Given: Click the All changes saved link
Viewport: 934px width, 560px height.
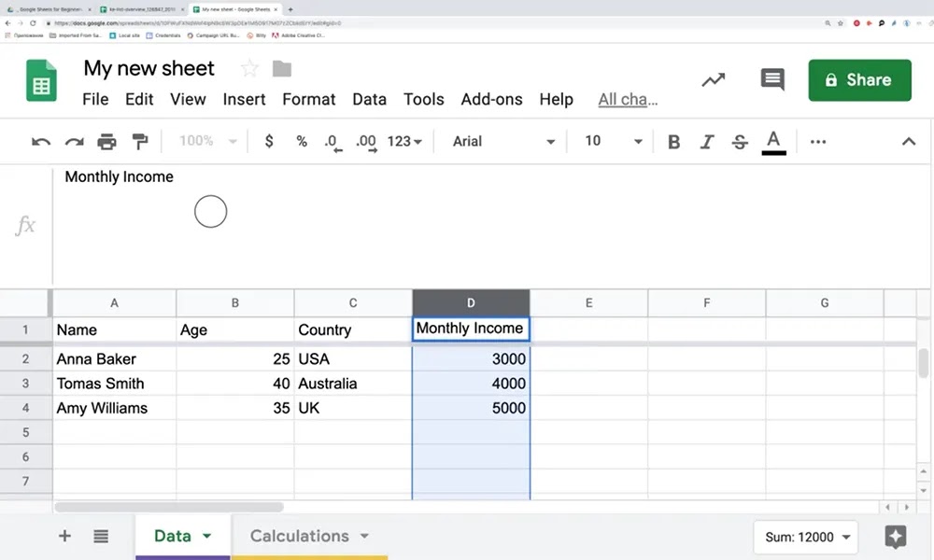Looking at the screenshot, I should click(628, 99).
